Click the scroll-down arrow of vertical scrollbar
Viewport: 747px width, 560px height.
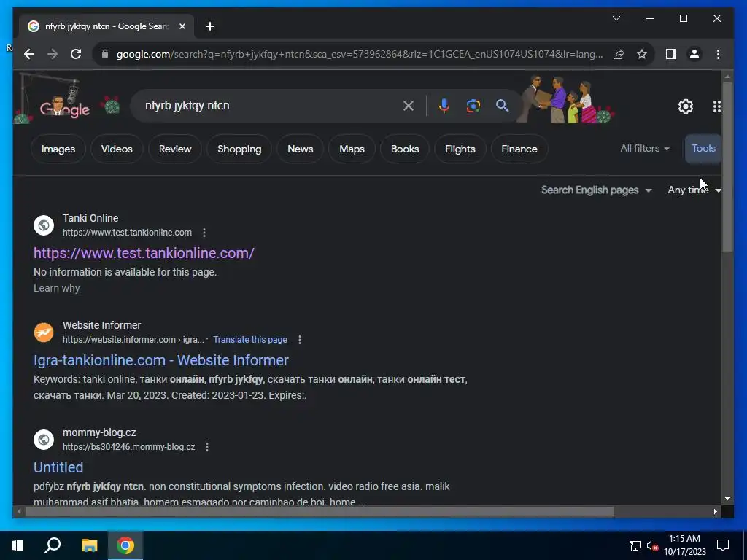pos(727,499)
